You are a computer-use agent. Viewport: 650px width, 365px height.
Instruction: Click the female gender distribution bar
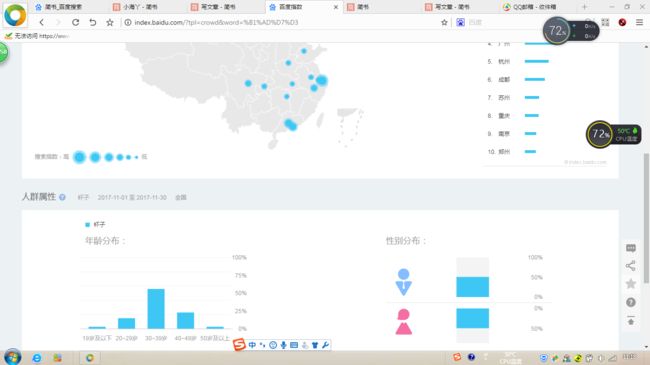click(473, 318)
